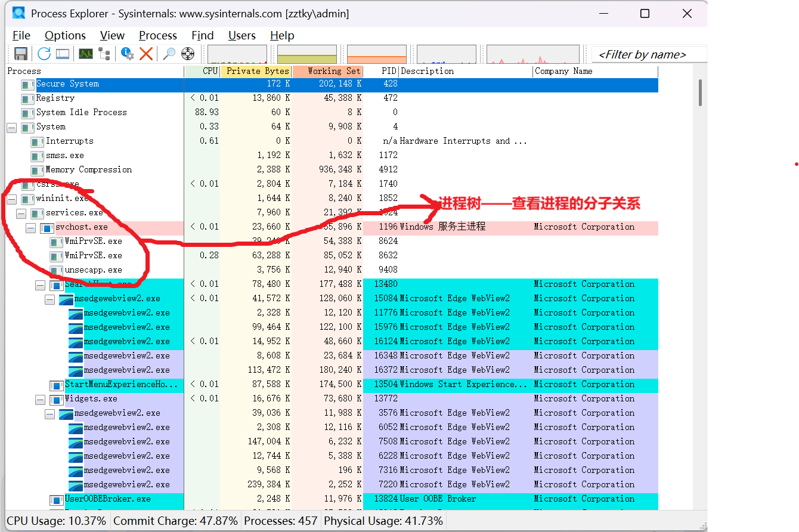Sort by the Description column header
Screen dimensions: 799x532
pos(466,71)
